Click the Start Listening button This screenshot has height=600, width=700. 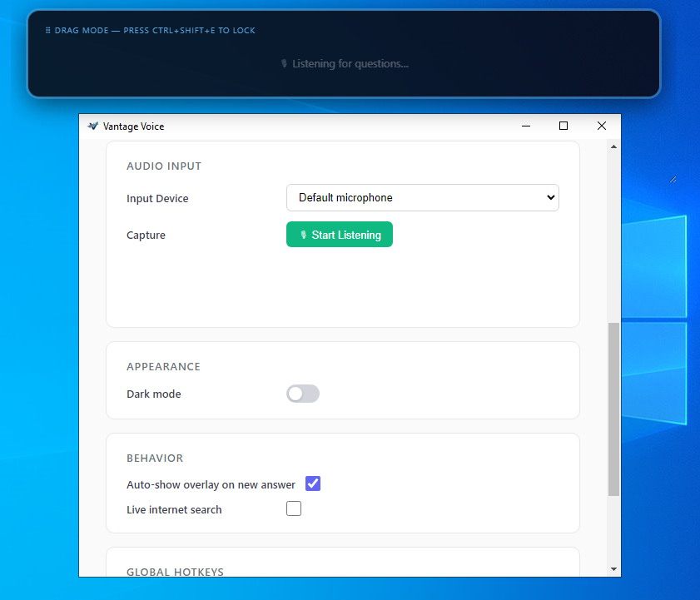[340, 235]
